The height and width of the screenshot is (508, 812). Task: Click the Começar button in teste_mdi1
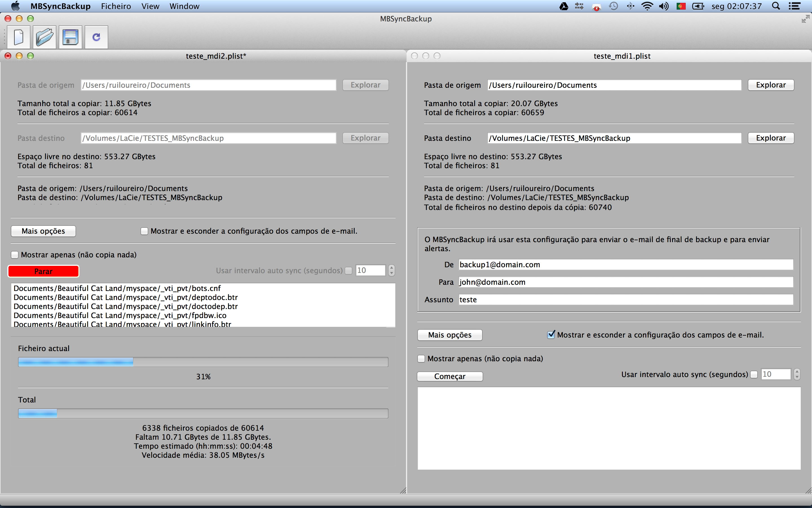(x=450, y=376)
